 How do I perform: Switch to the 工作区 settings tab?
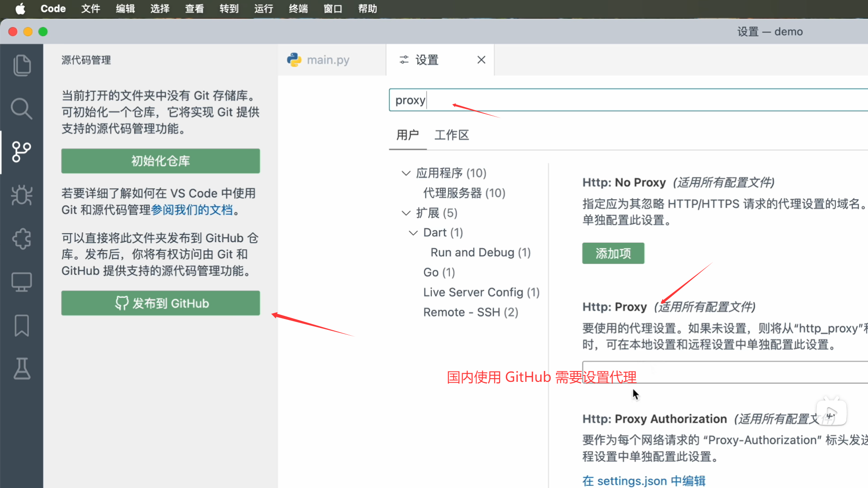point(451,135)
